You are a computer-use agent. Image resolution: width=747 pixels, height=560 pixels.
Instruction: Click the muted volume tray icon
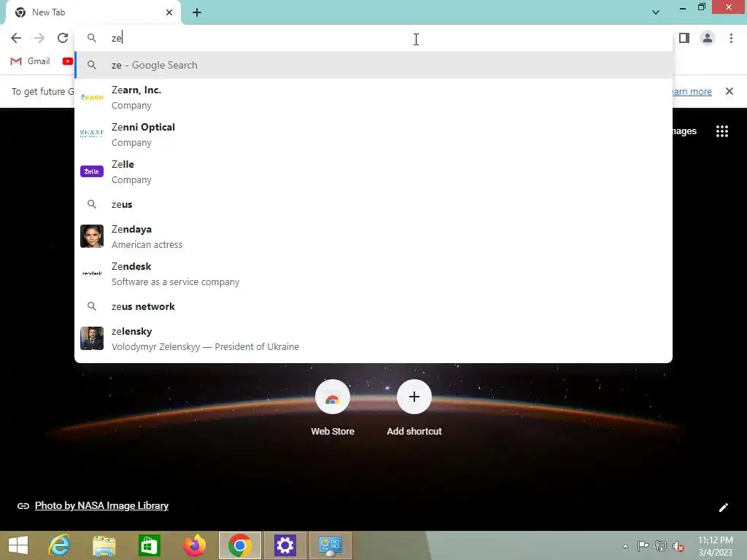coord(678,545)
